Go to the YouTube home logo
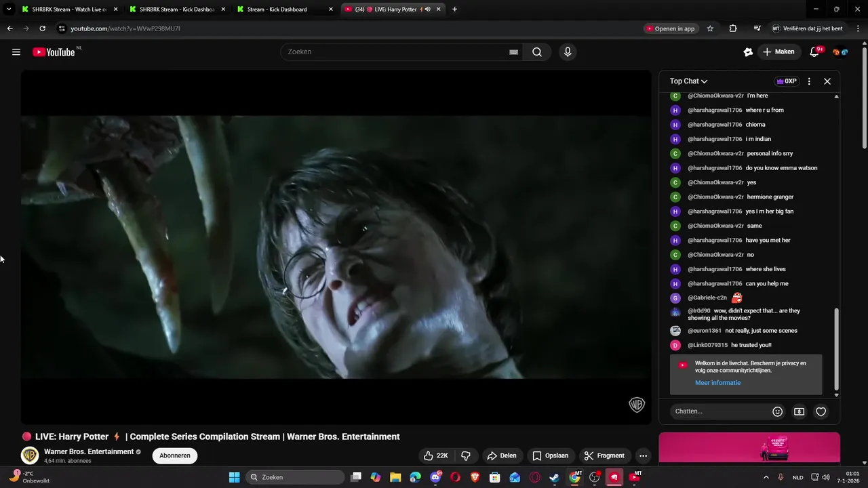868x488 pixels. (54, 52)
